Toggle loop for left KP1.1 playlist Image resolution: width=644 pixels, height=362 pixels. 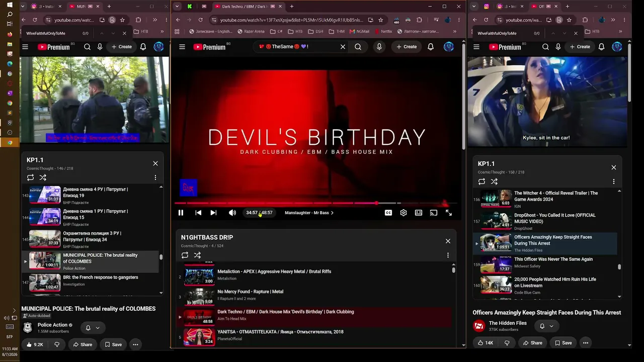31,177
